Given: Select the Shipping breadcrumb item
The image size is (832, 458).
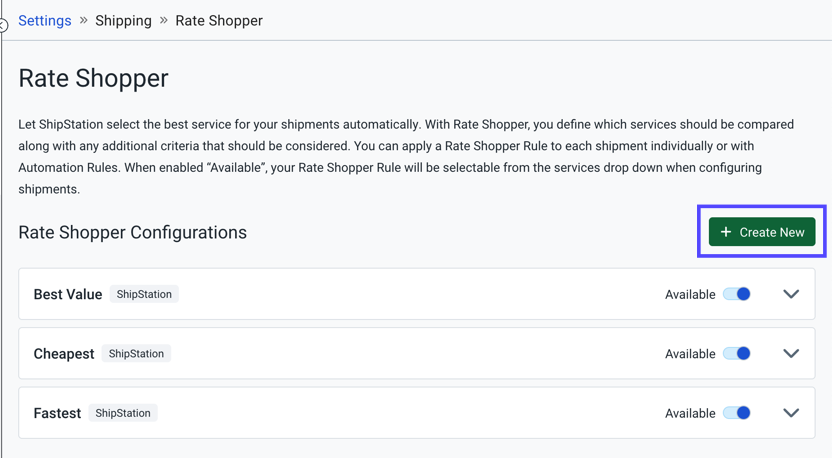Looking at the screenshot, I should click(x=123, y=21).
